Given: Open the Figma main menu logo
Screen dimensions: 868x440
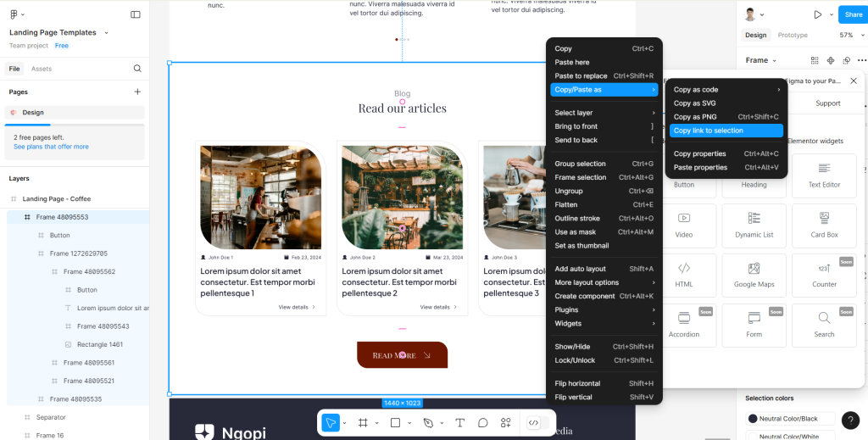Looking at the screenshot, I should [x=14, y=14].
